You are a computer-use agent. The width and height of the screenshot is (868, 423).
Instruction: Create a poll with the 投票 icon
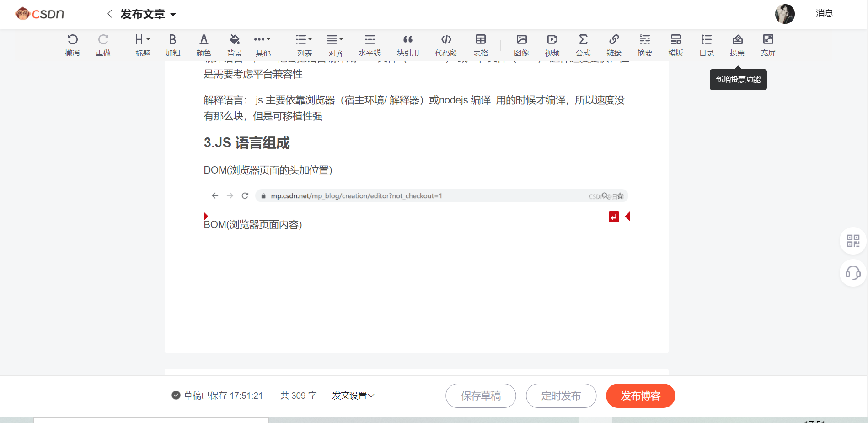737,44
